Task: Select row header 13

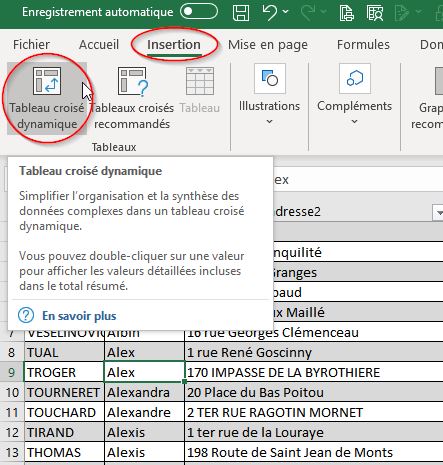Action: tap(12, 452)
